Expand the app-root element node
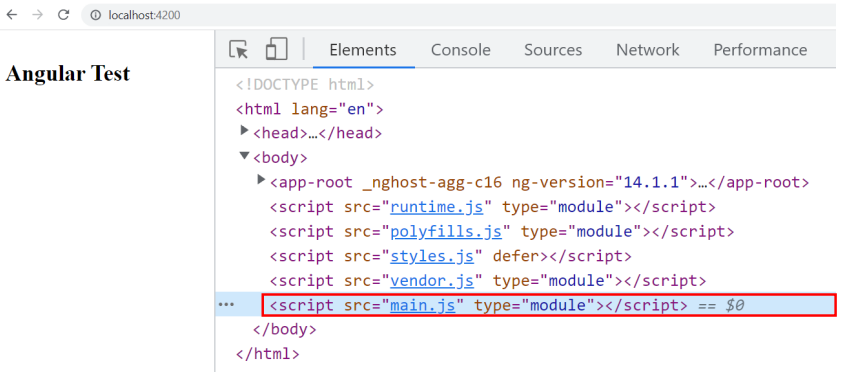Viewport: 841px width, 378px height. click(261, 180)
